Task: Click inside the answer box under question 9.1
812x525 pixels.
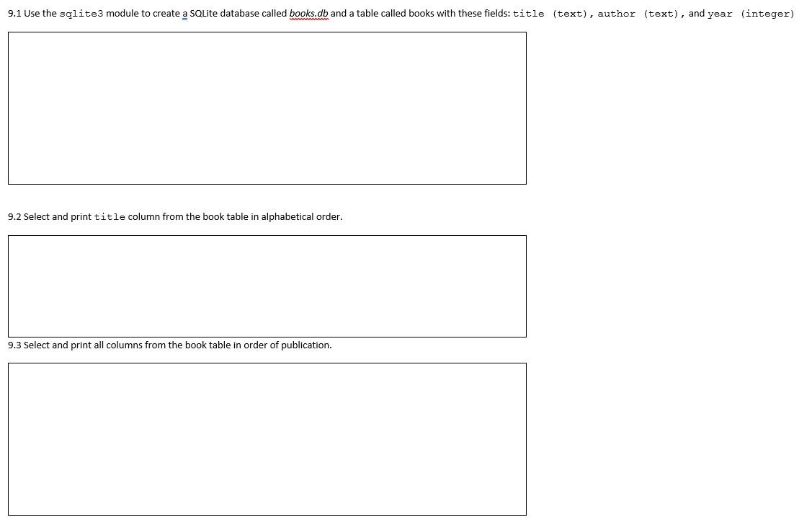Action: point(267,107)
